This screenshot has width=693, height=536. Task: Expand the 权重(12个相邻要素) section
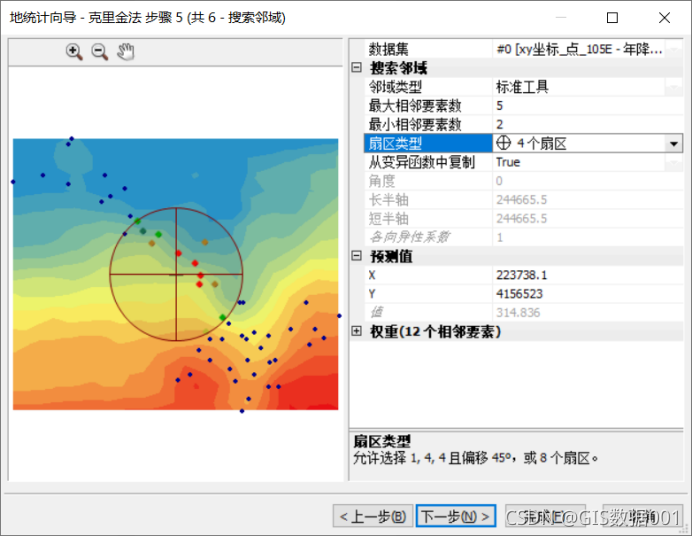coord(357,331)
